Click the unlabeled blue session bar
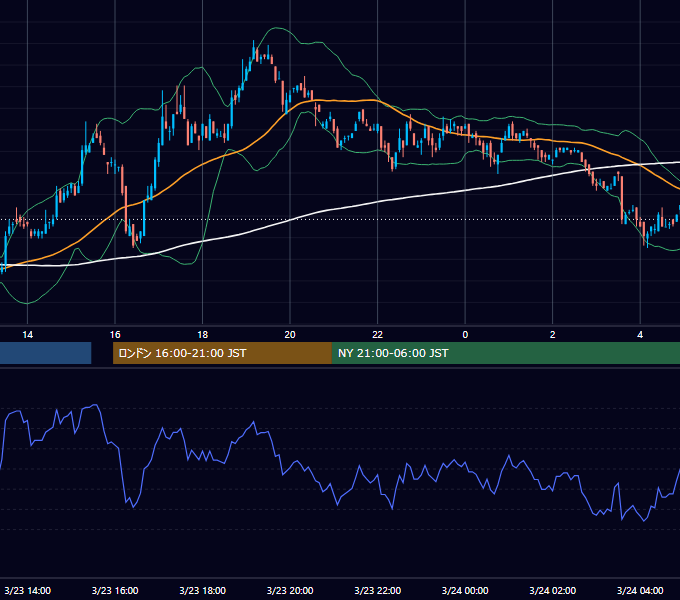The height and width of the screenshot is (600, 680). click(x=46, y=353)
